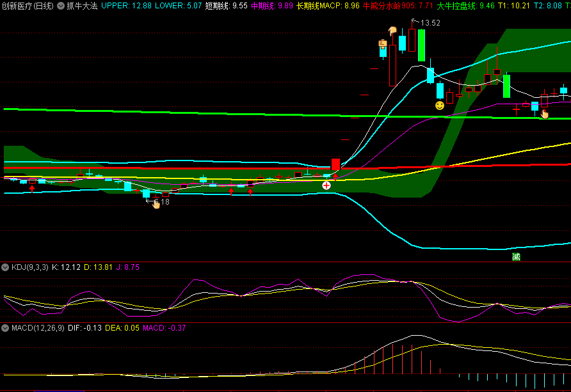571x392 pixels.
Task: Click the KDJ(9,3,3) indicator title
Action: 30,267
